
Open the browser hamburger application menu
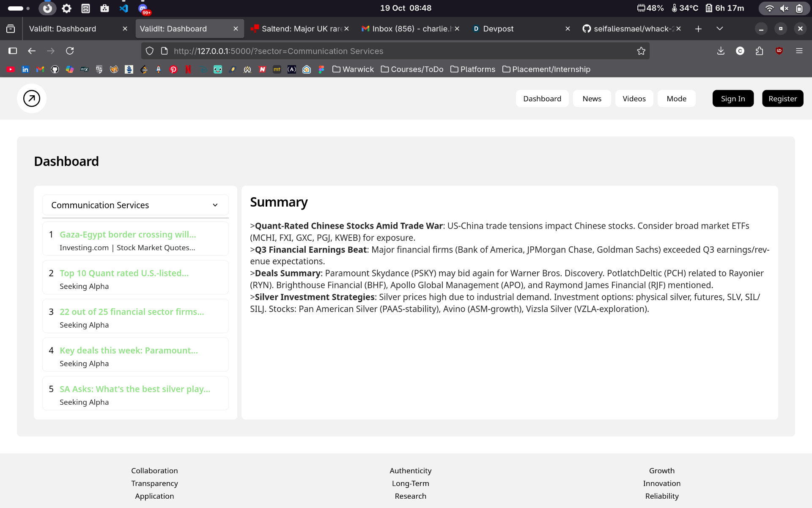pos(799,51)
